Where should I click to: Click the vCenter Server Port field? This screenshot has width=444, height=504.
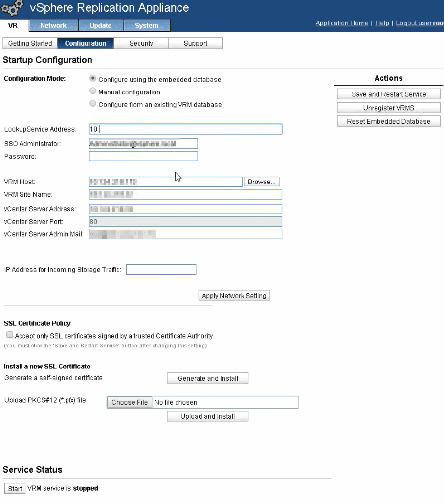coord(185,222)
